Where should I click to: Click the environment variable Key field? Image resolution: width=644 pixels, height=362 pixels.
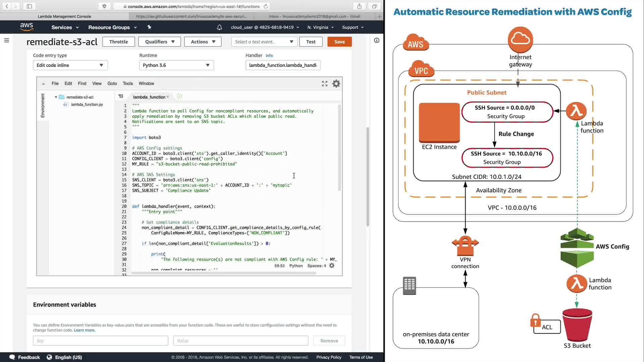pos(100,341)
